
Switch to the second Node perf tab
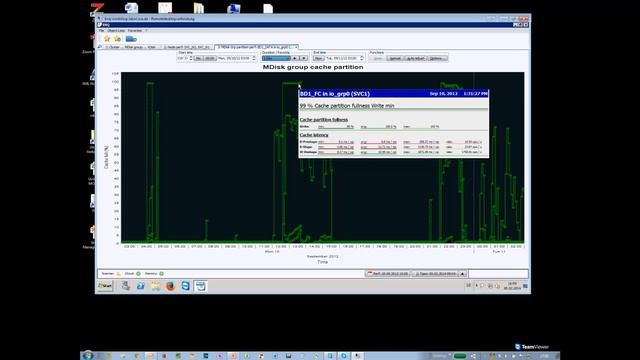(x=187, y=47)
